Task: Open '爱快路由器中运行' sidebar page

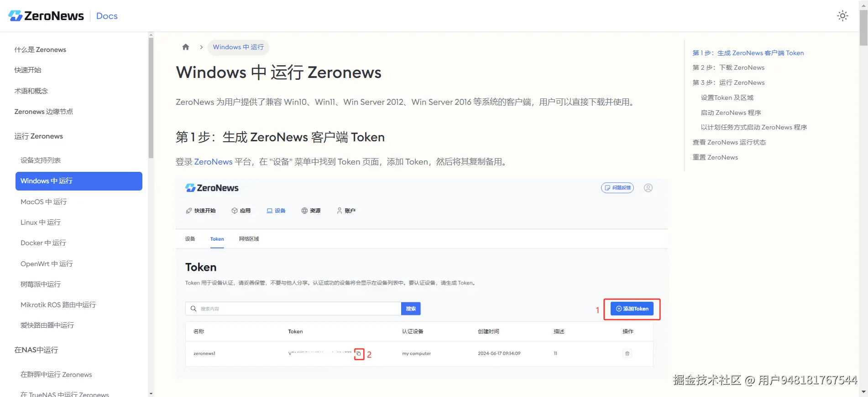Action: coord(47,325)
